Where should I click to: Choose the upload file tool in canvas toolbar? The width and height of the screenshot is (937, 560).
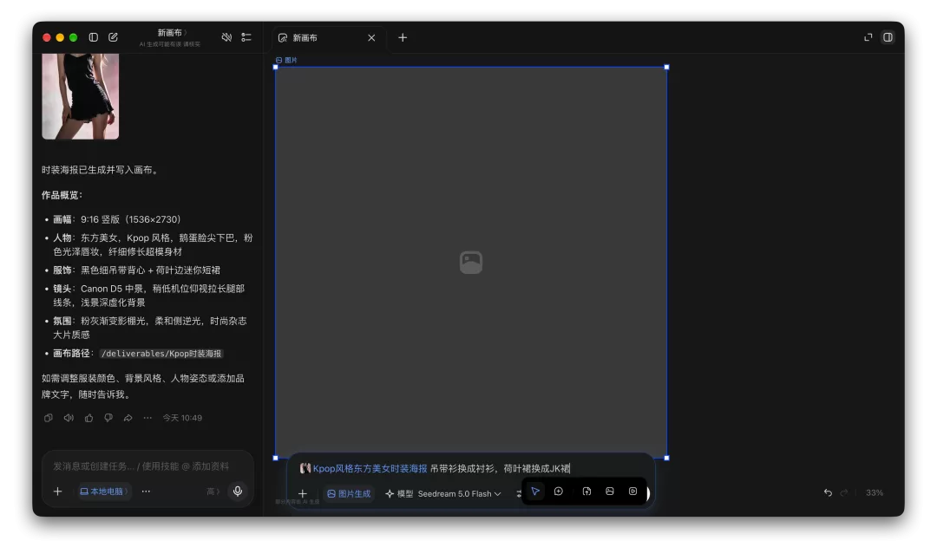point(586,492)
